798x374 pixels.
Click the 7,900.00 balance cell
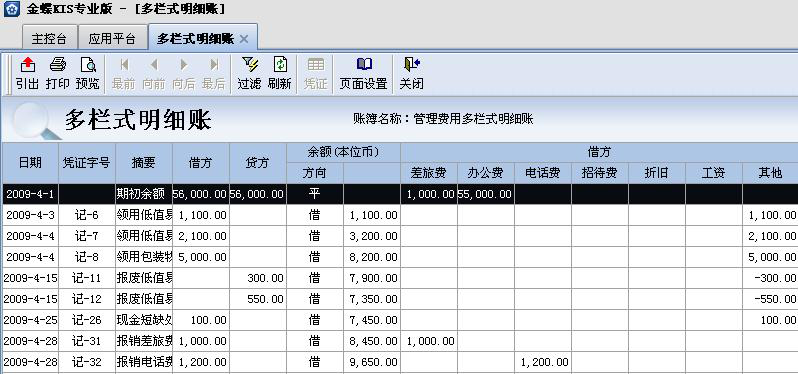pyautogui.click(x=372, y=278)
